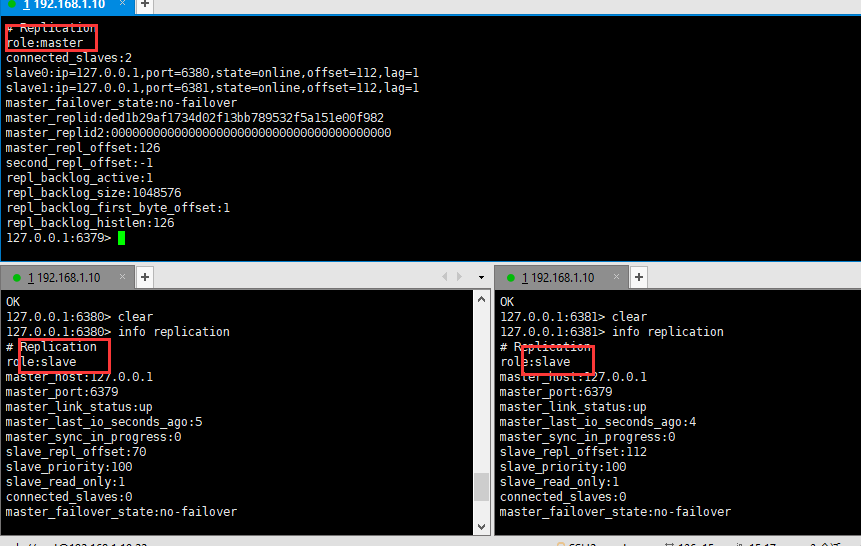861x546 pixels.
Task: Click 'master_sync_in_progress:0' in the 6380 pane
Action: (94, 437)
